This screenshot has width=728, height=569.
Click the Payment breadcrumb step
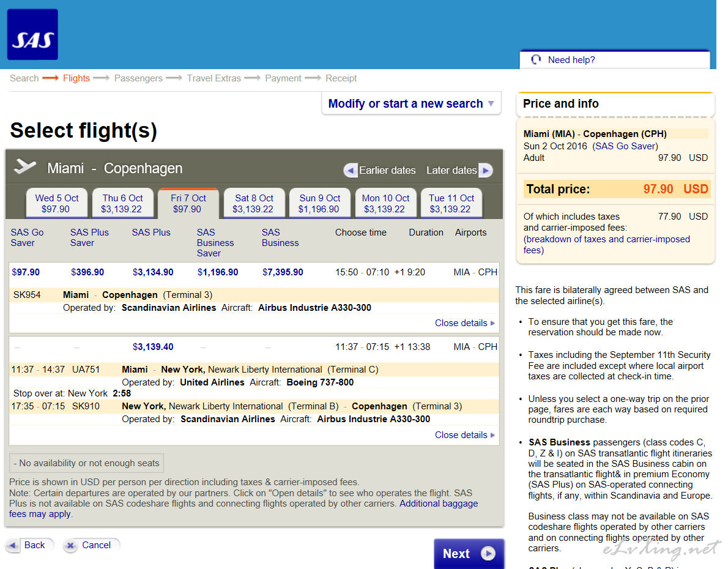pos(283,78)
